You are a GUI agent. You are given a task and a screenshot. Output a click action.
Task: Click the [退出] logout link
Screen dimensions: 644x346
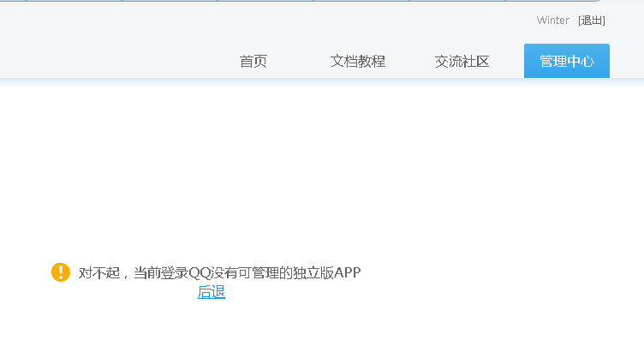[x=592, y=21]
